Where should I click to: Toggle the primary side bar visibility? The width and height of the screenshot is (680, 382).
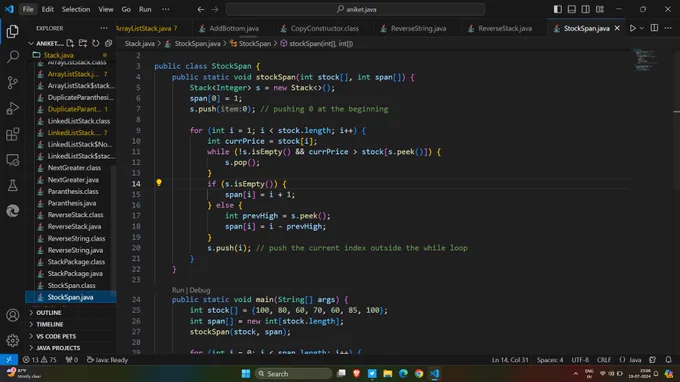(x=558, y=9)
